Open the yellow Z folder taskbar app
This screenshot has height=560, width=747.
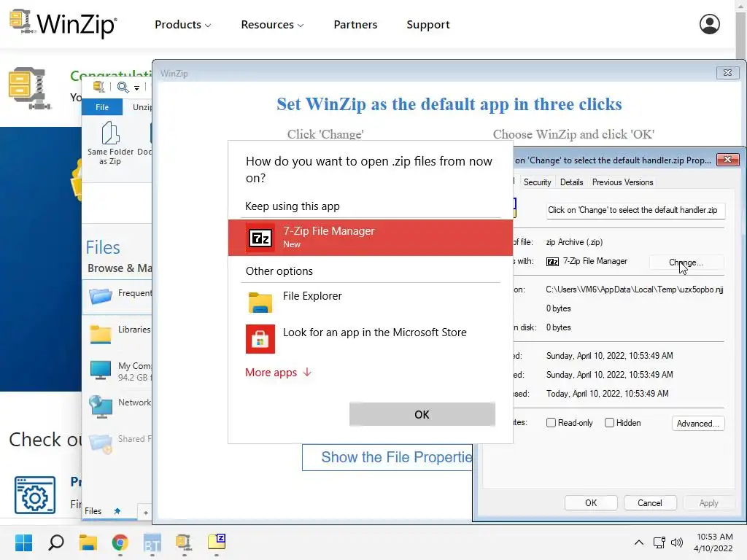tap(216, 542)
